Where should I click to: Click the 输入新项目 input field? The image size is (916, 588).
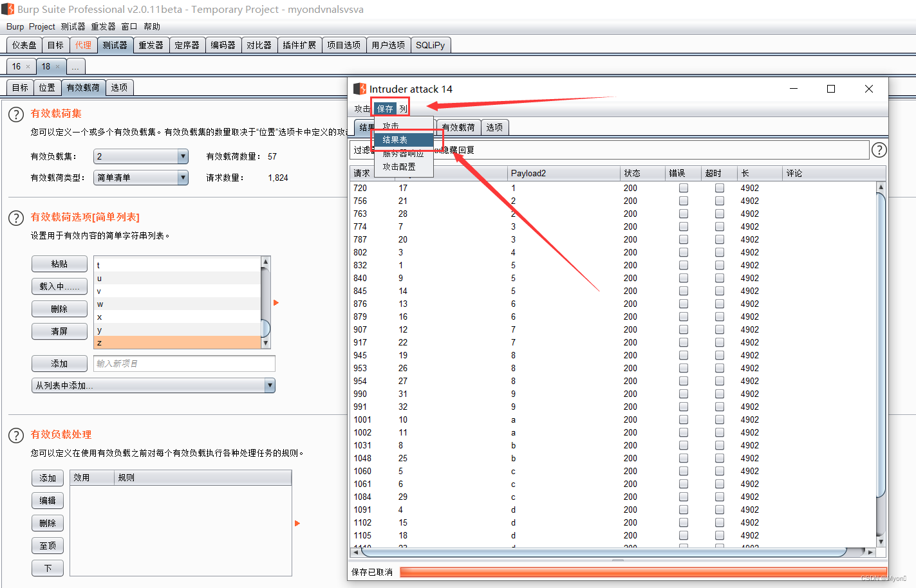184,363
